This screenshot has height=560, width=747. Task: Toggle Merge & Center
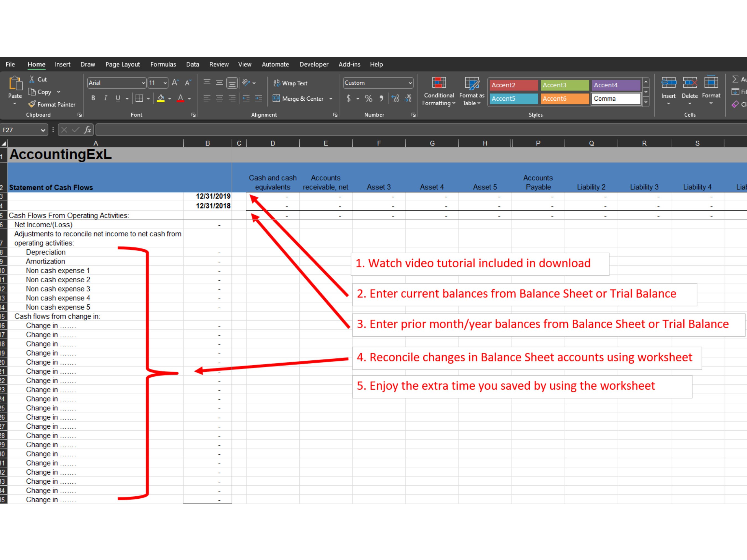pos(298,98)
